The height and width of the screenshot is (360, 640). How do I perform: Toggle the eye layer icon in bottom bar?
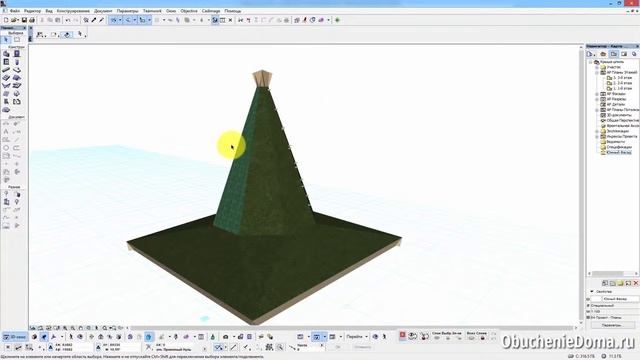click(x=413, y=336)
